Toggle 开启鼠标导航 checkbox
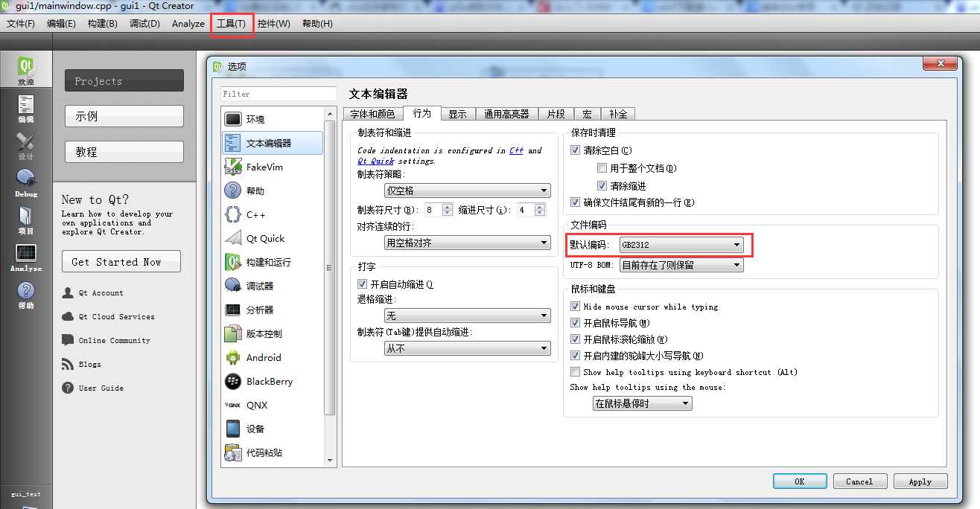The image size is (980, 509). click(x=575, y=323)
